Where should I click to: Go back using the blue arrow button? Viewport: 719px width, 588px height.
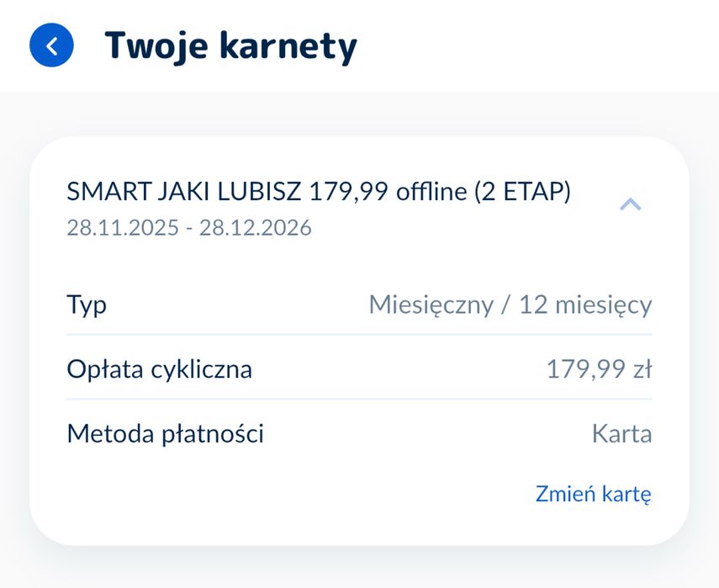(x=51, y=46)
